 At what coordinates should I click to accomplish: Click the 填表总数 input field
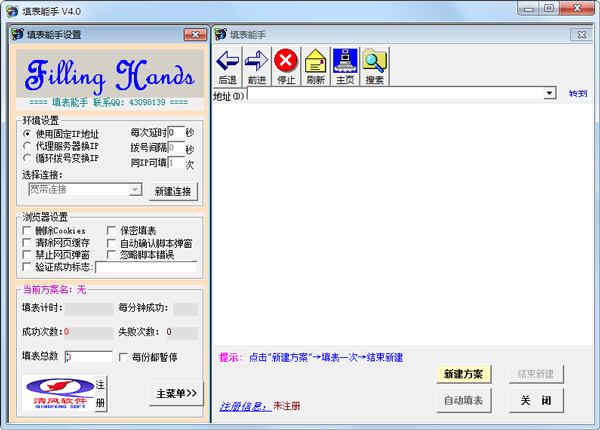(x=89, y=357)
